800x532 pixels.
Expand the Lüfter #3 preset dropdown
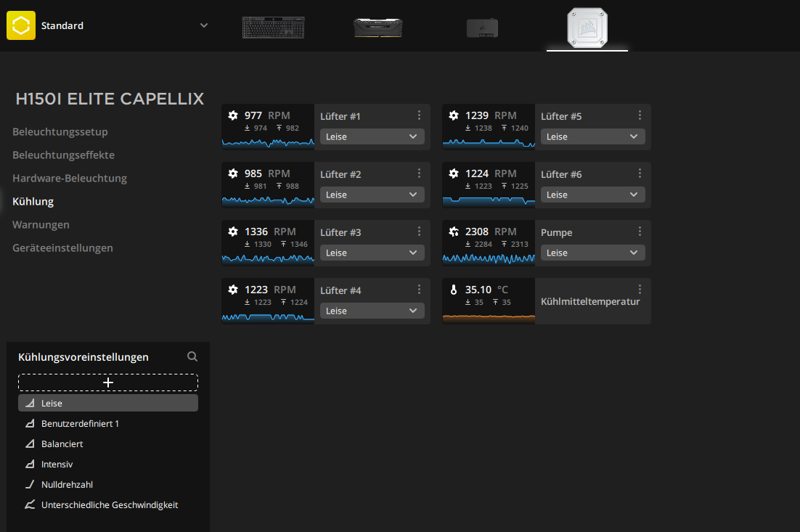372,253
